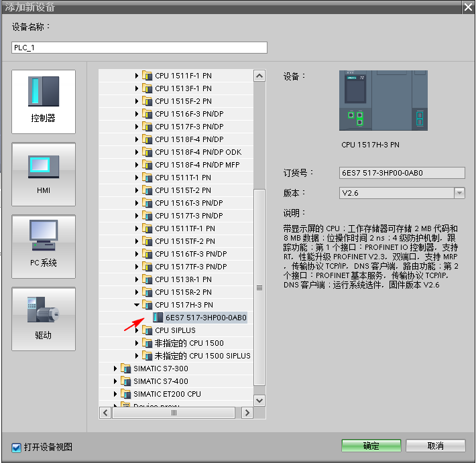Image resolution: width=476 pixels, height=463 pixels.
Task: Click the CPU 1517H-3 PN folder icon
Action: [x=147, y=305]
